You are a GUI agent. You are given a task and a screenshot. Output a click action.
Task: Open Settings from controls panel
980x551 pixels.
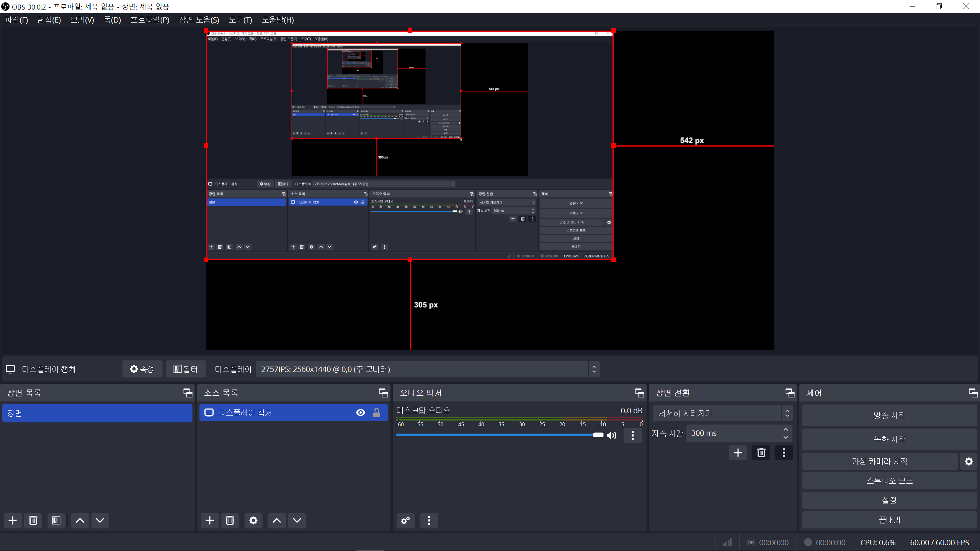(890, 500)
